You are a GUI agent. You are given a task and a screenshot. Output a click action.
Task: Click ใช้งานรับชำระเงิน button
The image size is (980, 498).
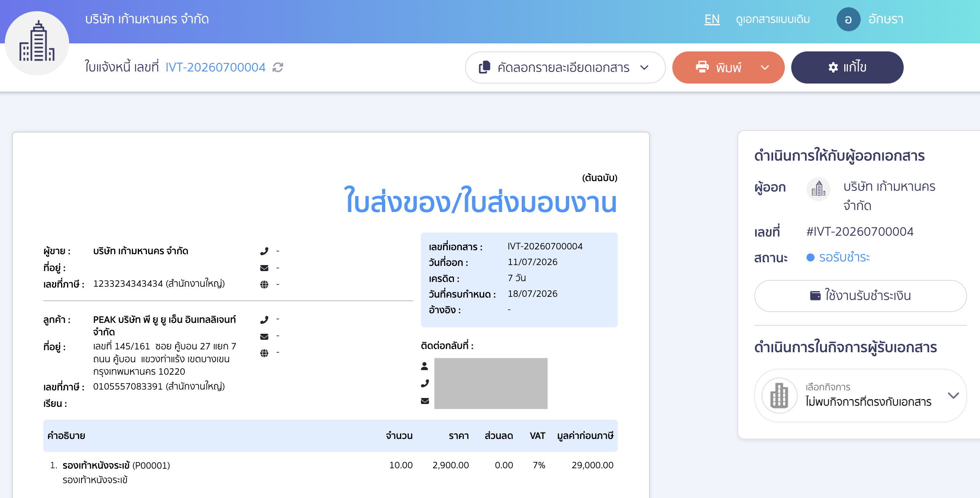coord(860,296)
